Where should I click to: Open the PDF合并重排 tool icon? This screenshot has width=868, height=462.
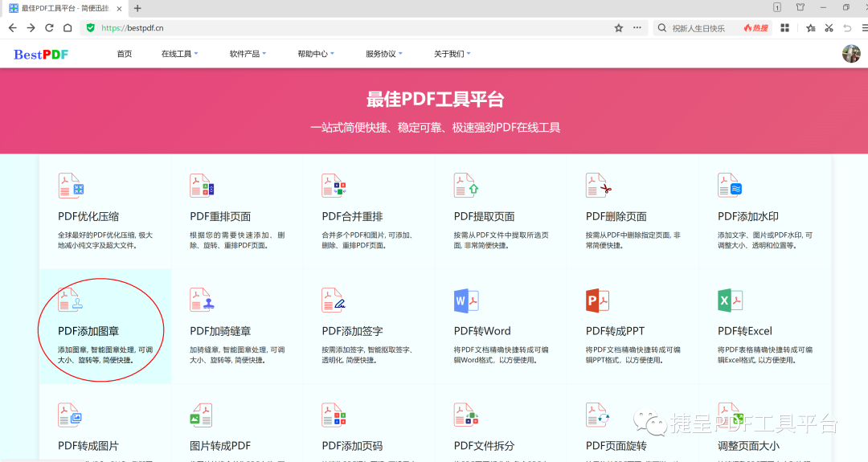(334, 186)
